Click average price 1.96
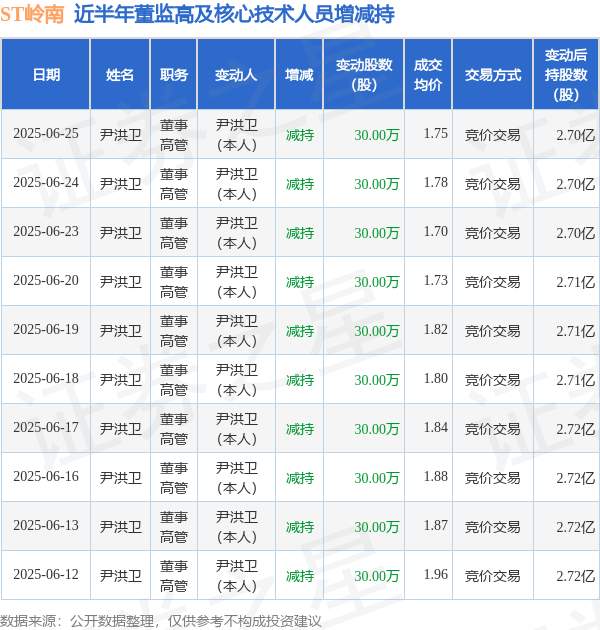The image size is (600, 630). coord(436,575)
